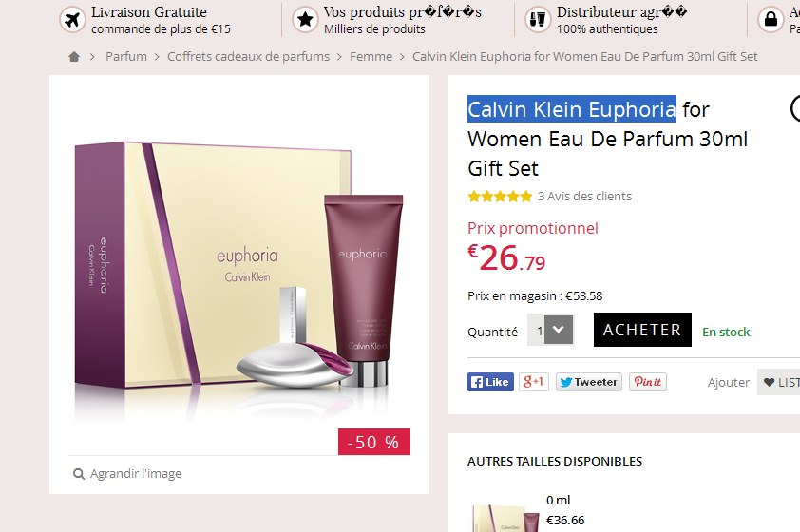This screenshot has width=800, height=532.
Task: Click the ACHETER button
Action: (x=642, y=330)
